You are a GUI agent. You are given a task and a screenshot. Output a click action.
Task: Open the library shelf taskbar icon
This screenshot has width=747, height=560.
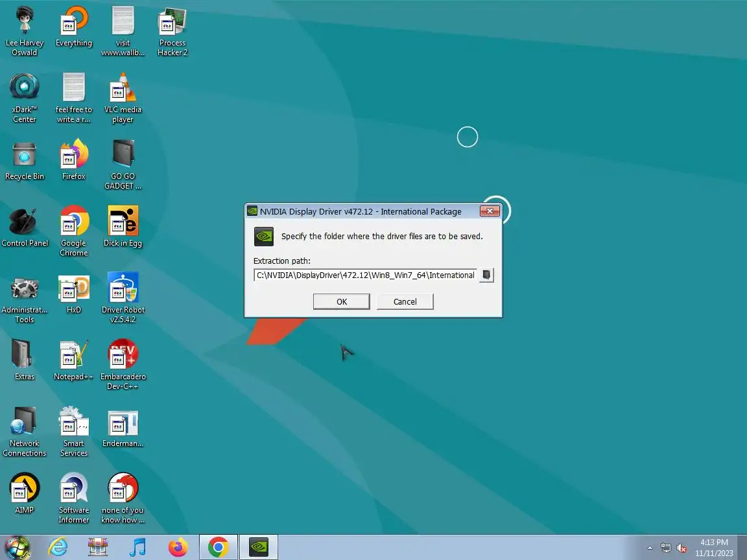[98, 547]
